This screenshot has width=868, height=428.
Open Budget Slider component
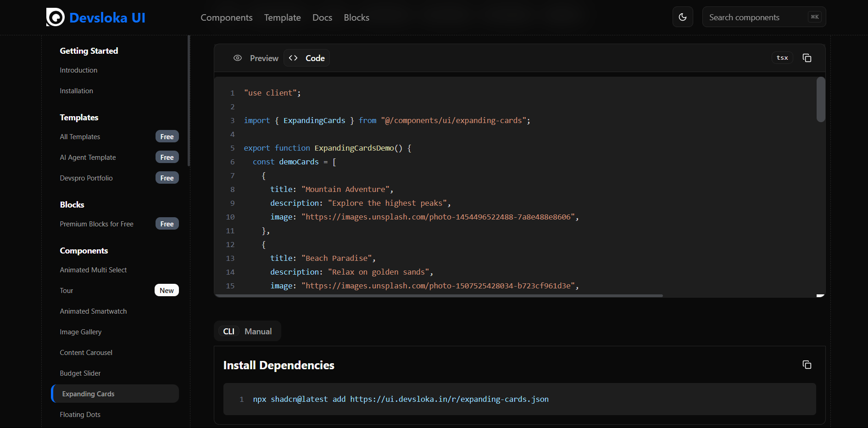(80, 373)
